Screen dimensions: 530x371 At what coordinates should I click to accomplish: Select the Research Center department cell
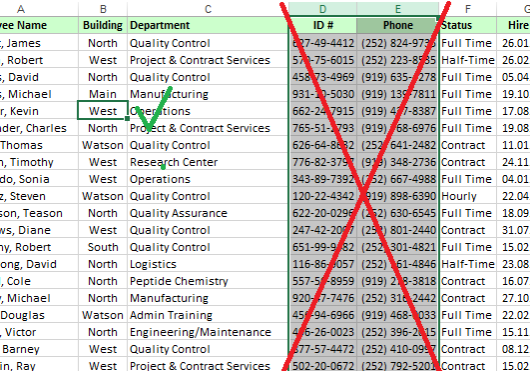[x=208, y=162]
